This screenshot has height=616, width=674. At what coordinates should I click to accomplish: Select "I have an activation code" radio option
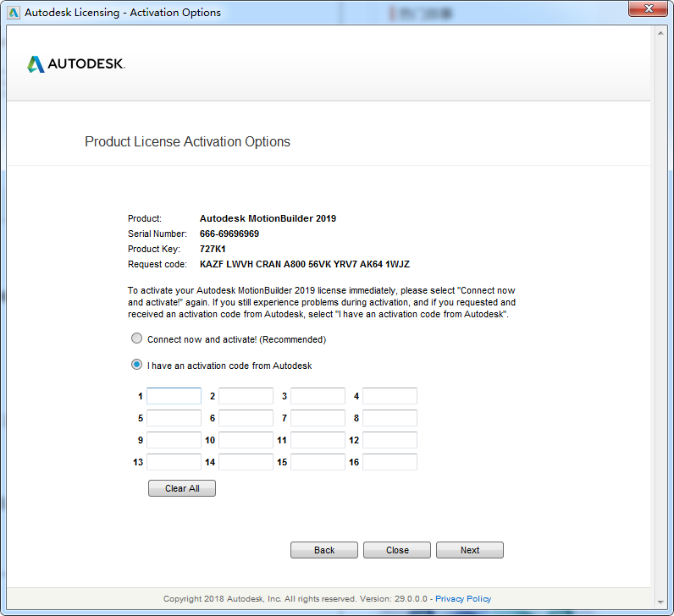click(x=136, y=365)
